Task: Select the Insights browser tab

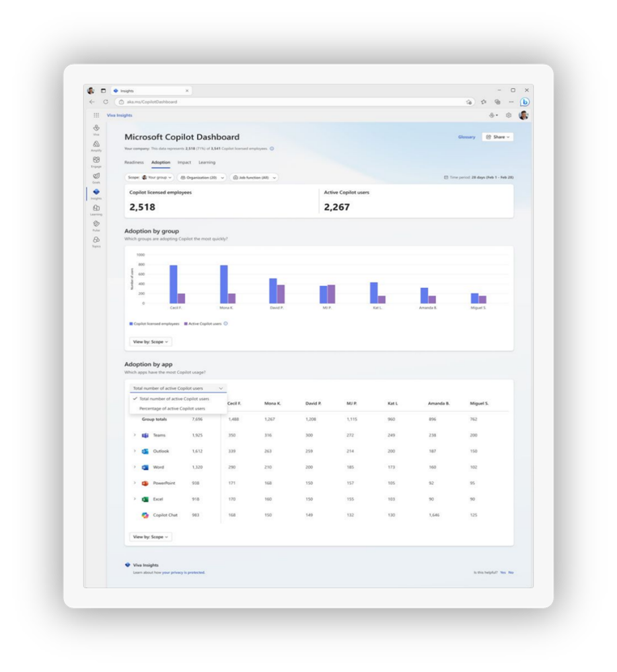Action: [151, 91]
